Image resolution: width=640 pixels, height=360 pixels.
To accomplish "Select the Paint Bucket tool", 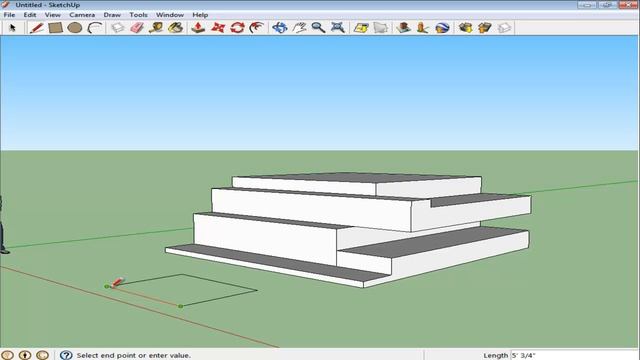I will point(176,28).
